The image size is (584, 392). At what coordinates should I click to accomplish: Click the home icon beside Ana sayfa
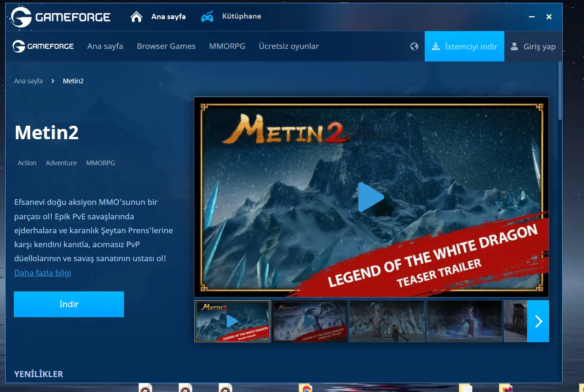(x=136, y=17)
